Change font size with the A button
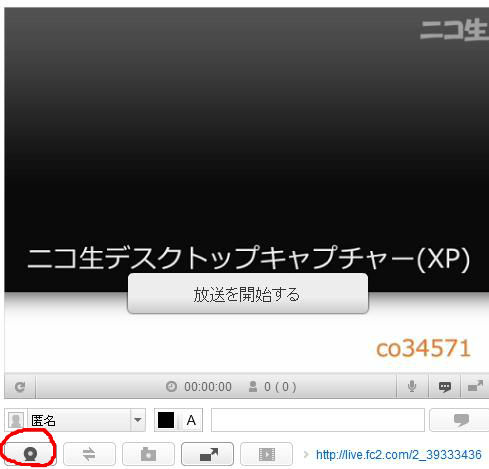Viewport: 489px width, 469px height. click(x=191, y=420)
